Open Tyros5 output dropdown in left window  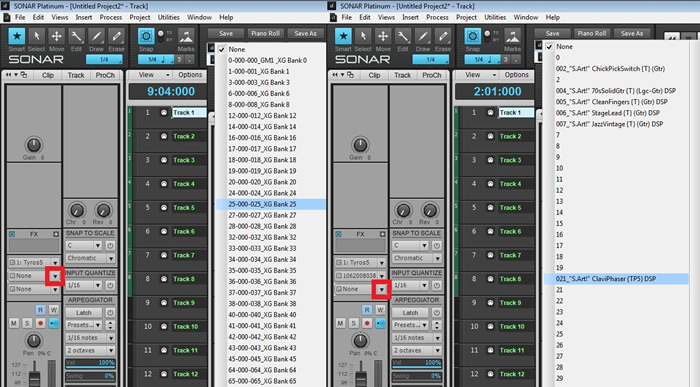(x=55, y=262)
